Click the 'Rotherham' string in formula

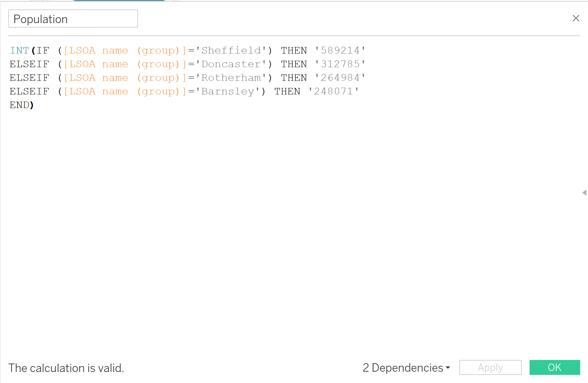click(231, 78)
